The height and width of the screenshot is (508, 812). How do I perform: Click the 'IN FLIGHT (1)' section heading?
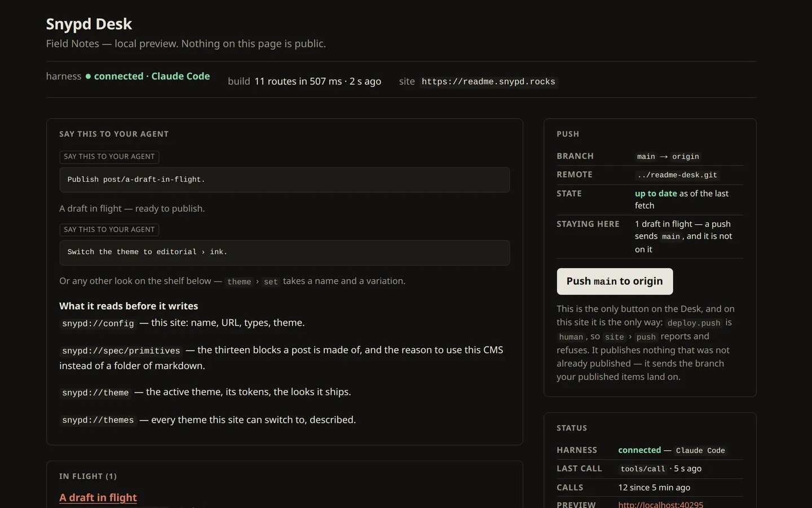click(88, 476)
